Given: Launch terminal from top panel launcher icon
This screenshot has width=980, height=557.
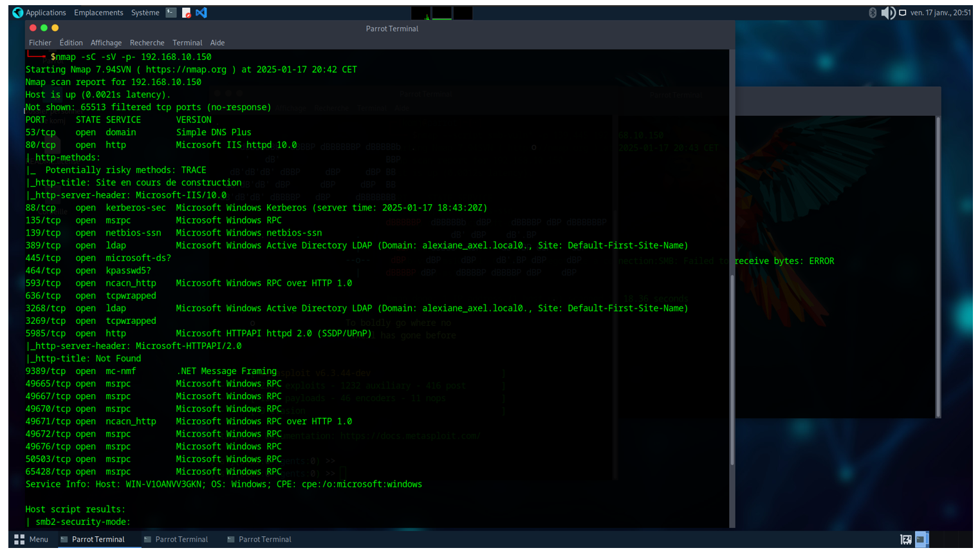Looking at the screenshot, I should (171, 12).
